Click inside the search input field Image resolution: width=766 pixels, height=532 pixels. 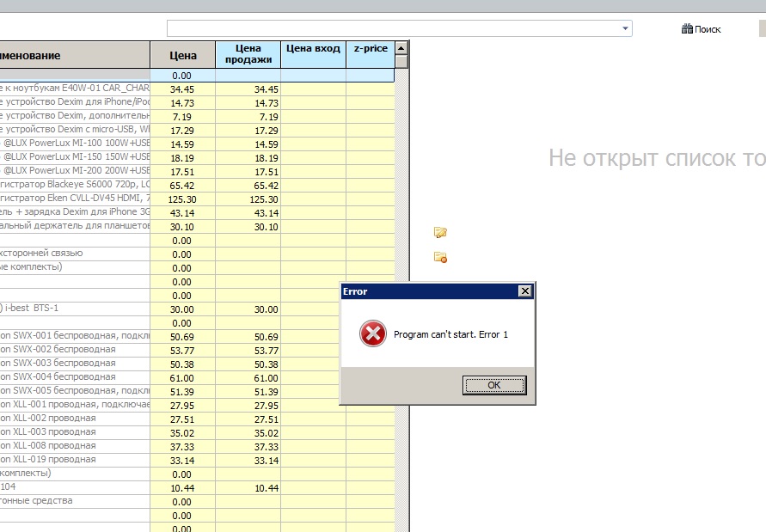(393, 28)
